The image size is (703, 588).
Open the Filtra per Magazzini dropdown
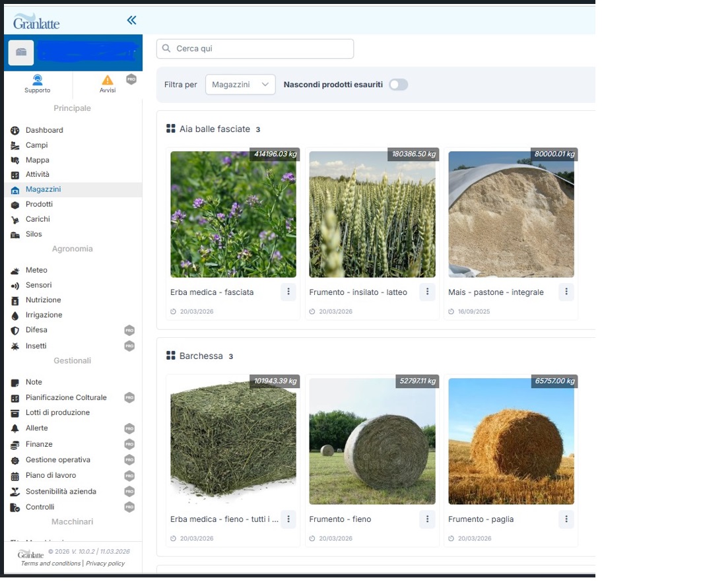[x=240, y=84]
